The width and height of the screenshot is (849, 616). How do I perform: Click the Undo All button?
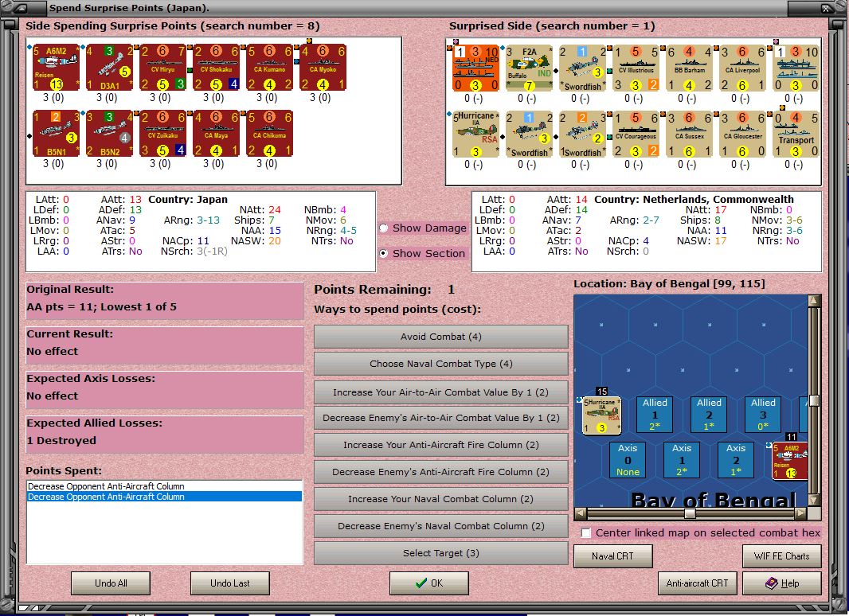[111, 583]
